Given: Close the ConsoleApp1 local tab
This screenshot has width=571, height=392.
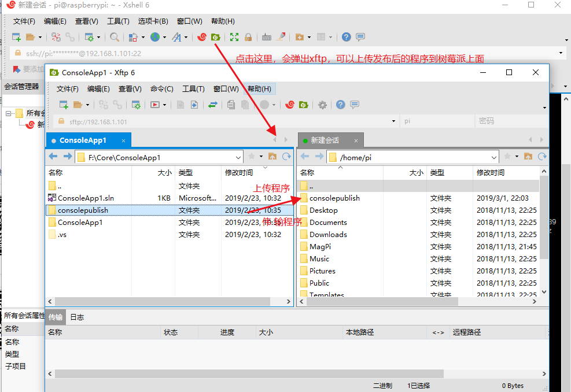Looking at the screenshot, I should (x=123, y=141).
